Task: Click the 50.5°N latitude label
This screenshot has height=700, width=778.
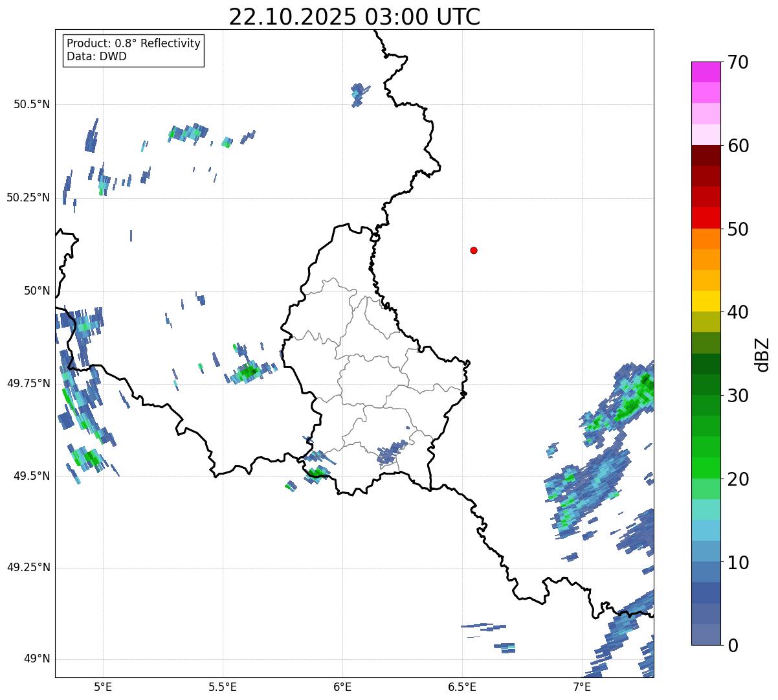Action: click(32, 104)
